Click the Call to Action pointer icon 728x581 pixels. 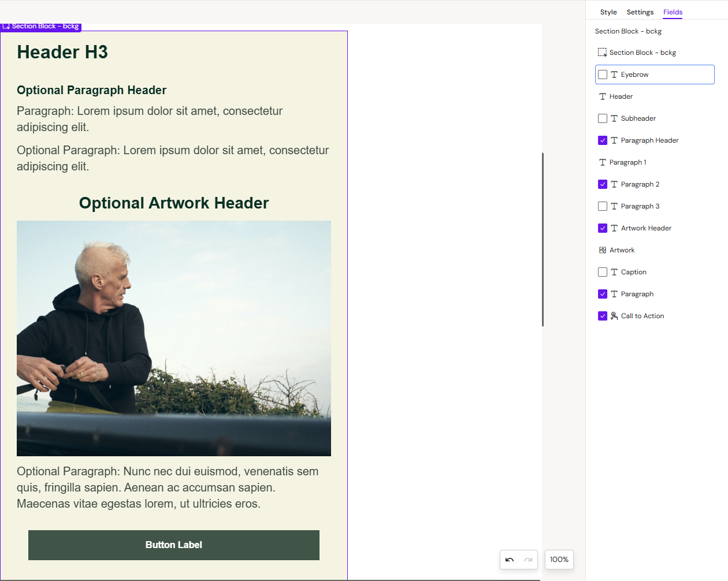point(614,316)
